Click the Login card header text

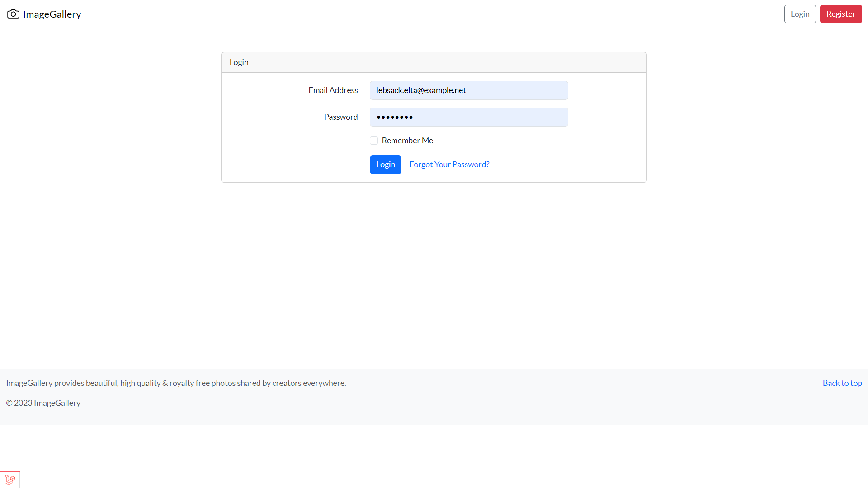click(239, 62)
